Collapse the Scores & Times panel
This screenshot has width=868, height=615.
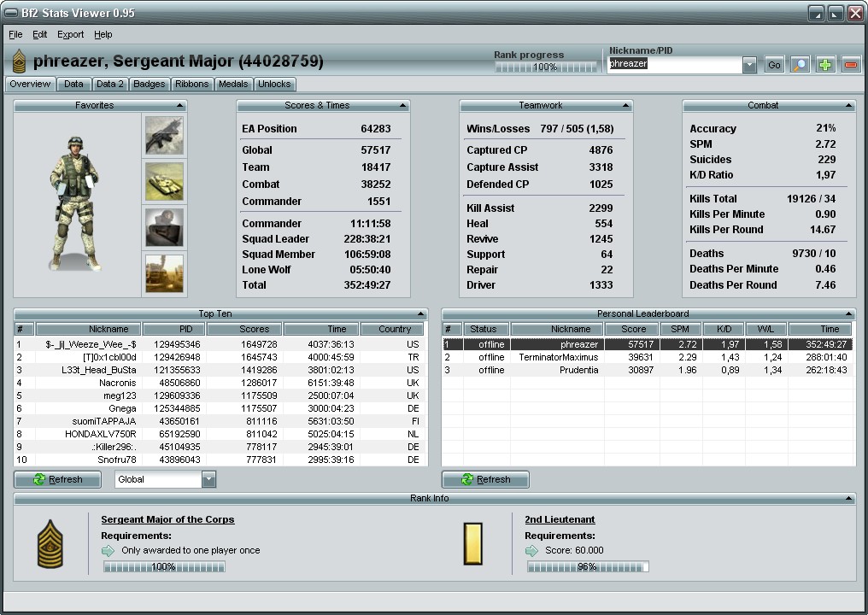(403, 105)
